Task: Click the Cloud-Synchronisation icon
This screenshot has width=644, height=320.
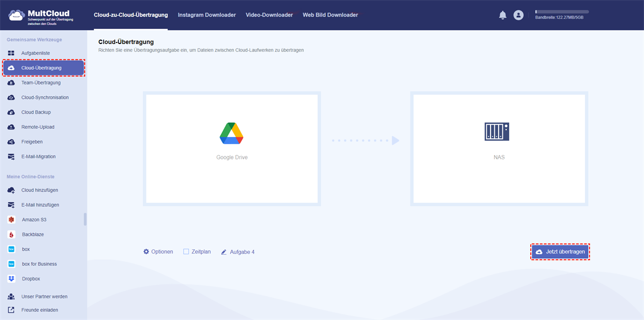Action: pos(11,98)
